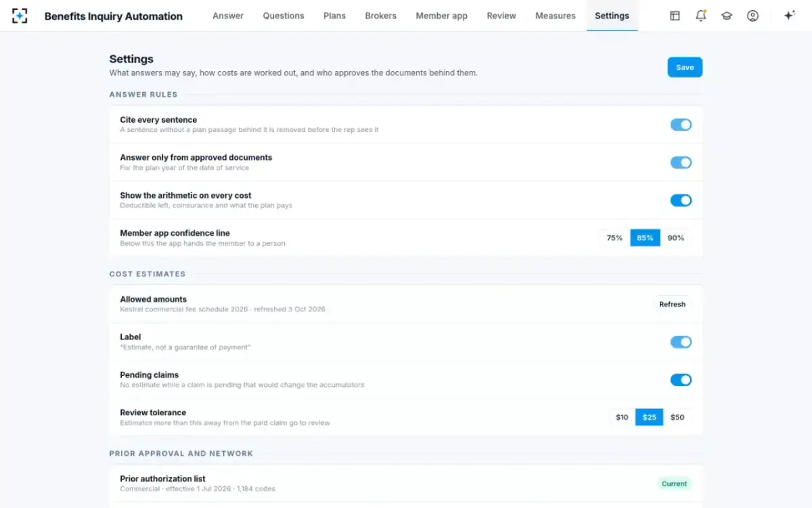Click "Deductible left, coinsurance" description text

click(x=206, y=205)
